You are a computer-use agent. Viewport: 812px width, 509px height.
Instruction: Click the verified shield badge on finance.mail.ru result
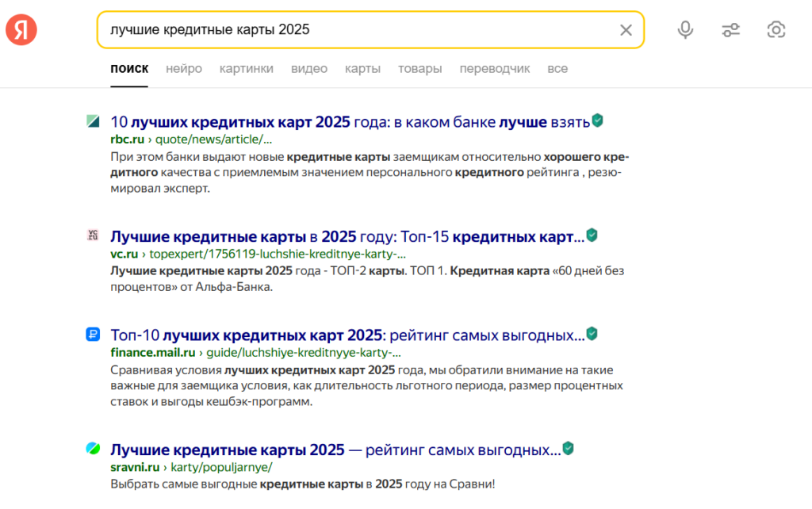point(592,334)
